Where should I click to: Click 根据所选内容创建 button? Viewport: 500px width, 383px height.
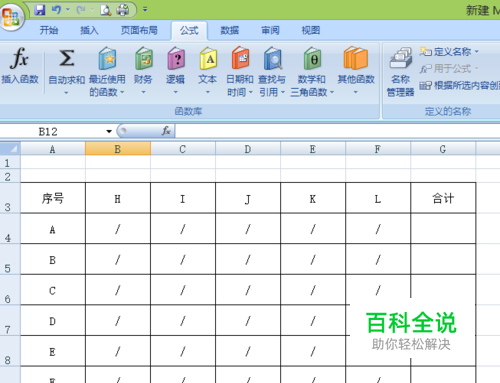point(459,86)
